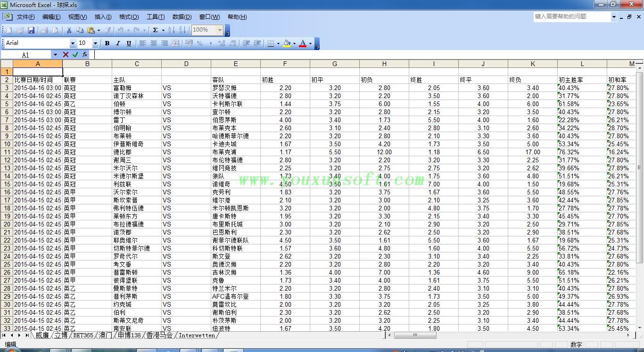Click the horizontal scrollbar thumb
The height and width of the screenshot is (352, 644).
415,335
